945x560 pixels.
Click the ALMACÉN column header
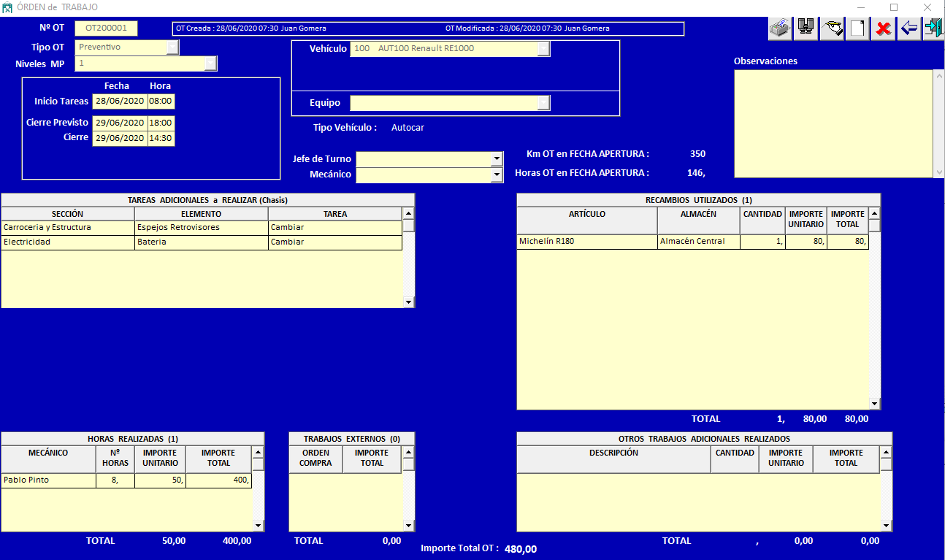coord(699,220)
